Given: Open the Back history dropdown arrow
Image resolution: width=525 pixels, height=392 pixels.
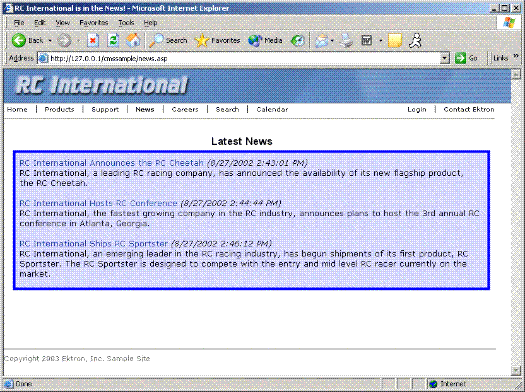Looking at the screenshot, I should (50, 41).
